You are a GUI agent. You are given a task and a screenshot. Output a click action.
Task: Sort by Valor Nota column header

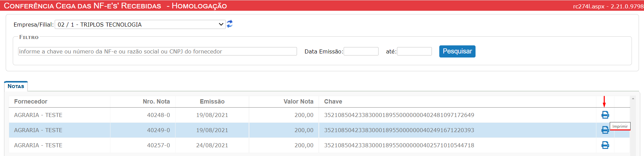coord(298,102)
